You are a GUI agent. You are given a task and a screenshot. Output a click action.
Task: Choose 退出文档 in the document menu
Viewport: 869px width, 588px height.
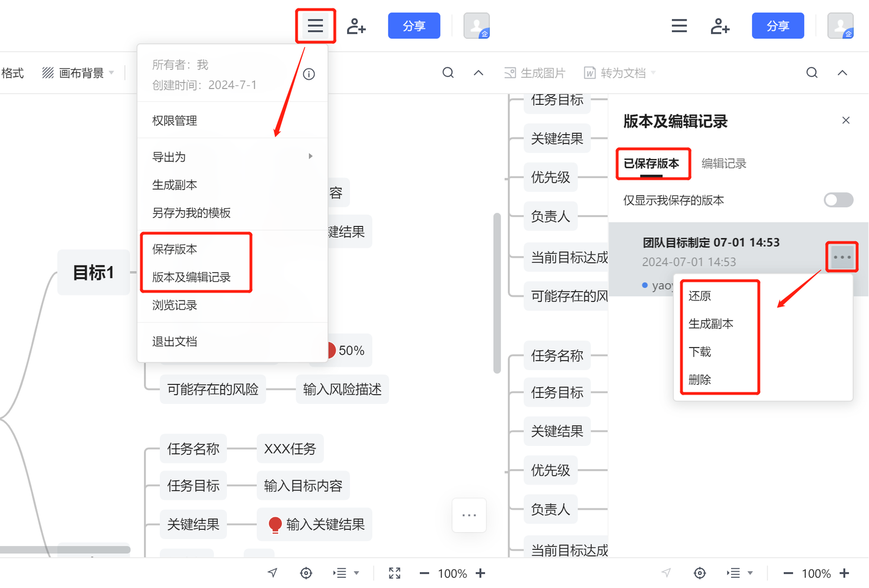coord(232,342)
